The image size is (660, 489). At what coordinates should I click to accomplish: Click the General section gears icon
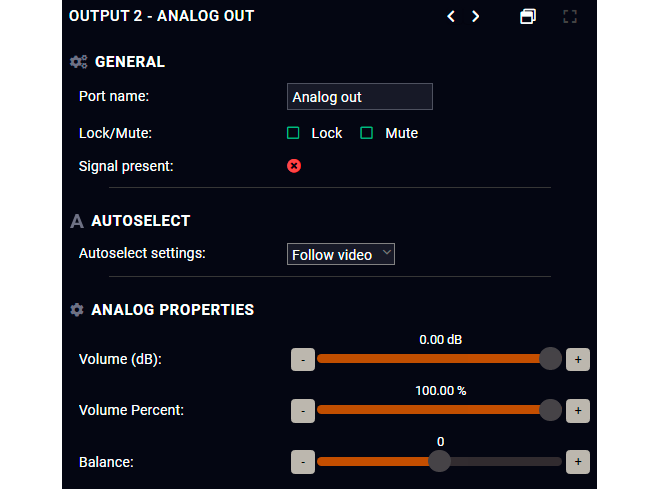click(x=78, y=62)
